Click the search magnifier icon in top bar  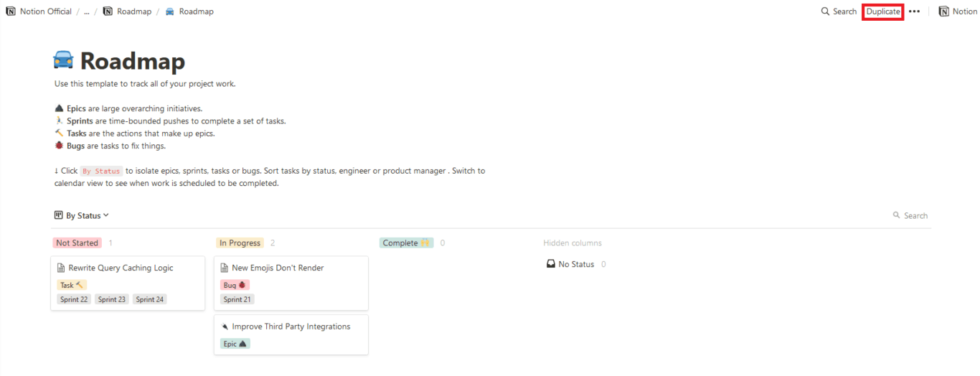pos(825,11)
